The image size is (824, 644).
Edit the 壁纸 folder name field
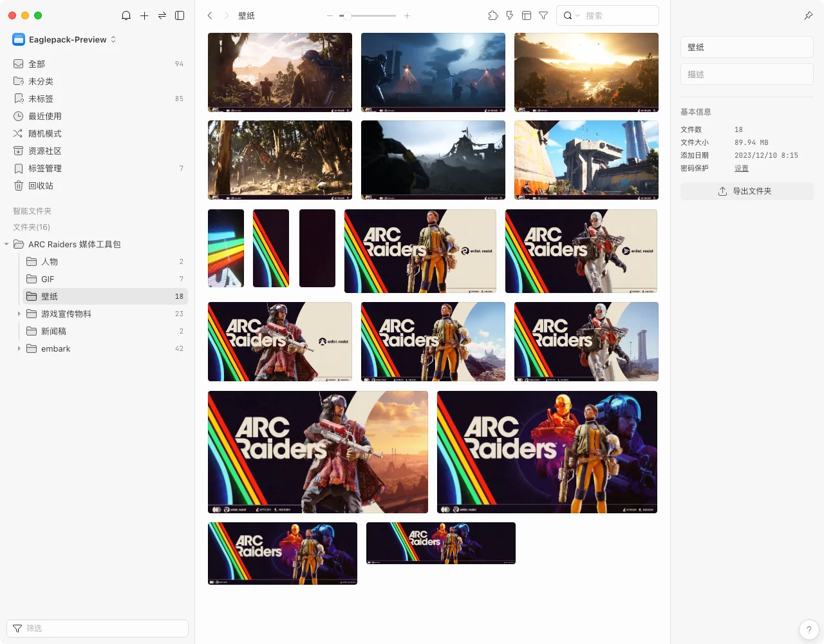tap(747, 47)
